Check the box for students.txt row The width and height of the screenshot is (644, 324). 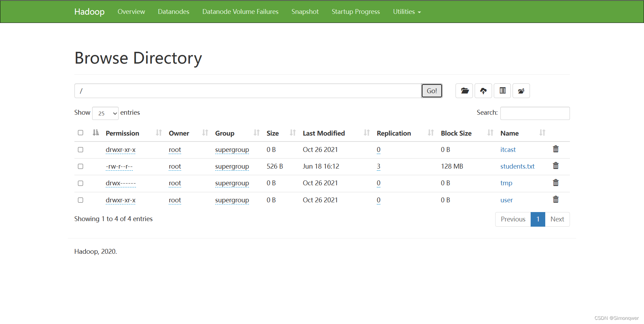[80, 166]
